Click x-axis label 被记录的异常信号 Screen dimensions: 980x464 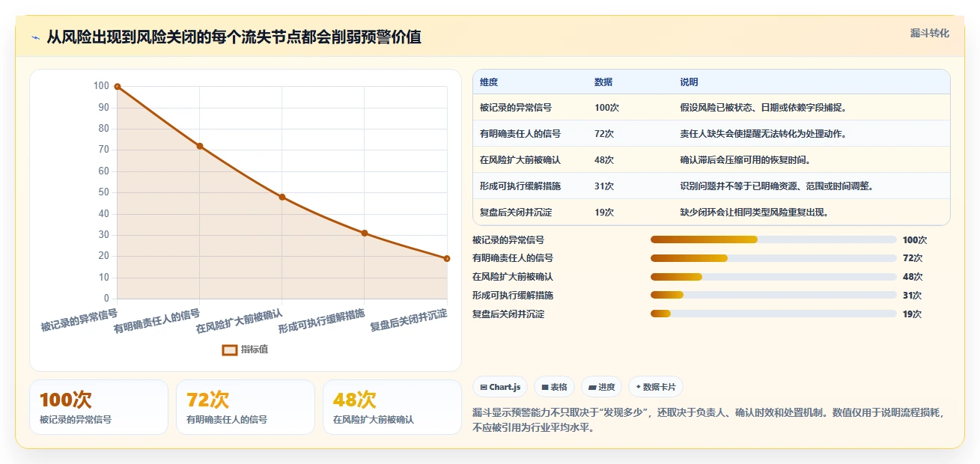[x=79, y=320]
